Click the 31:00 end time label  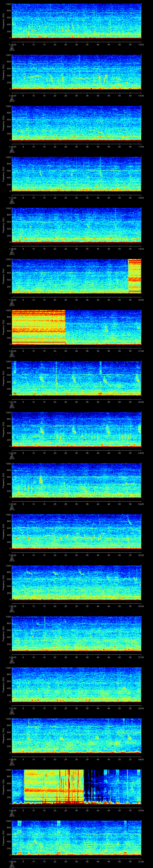141,861
